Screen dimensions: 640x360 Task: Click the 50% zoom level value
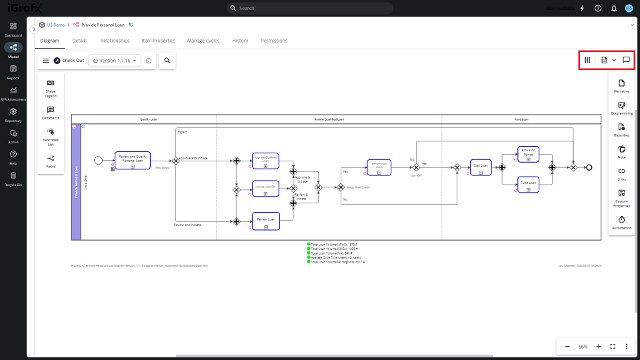(583, 347)
